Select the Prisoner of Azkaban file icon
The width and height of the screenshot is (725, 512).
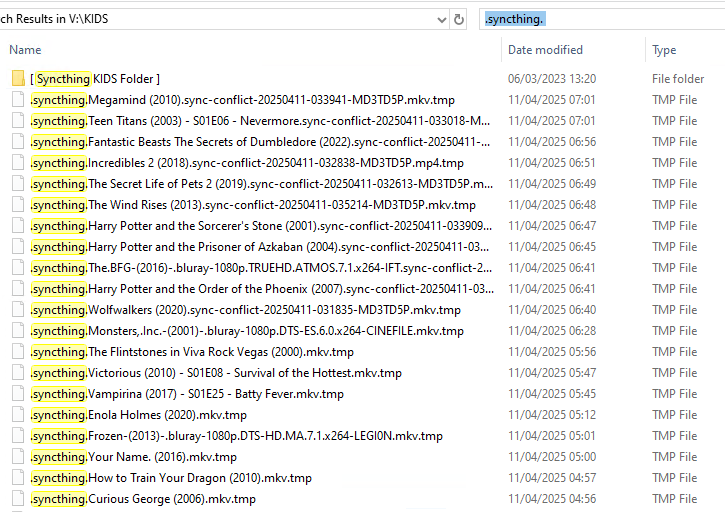point(18,247)
